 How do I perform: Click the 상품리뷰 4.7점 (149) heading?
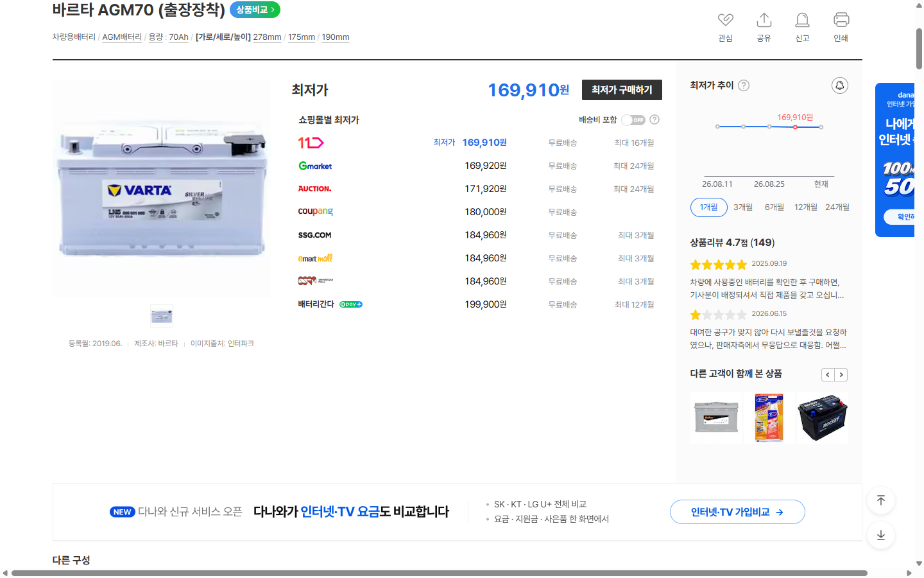click(732, 243)
